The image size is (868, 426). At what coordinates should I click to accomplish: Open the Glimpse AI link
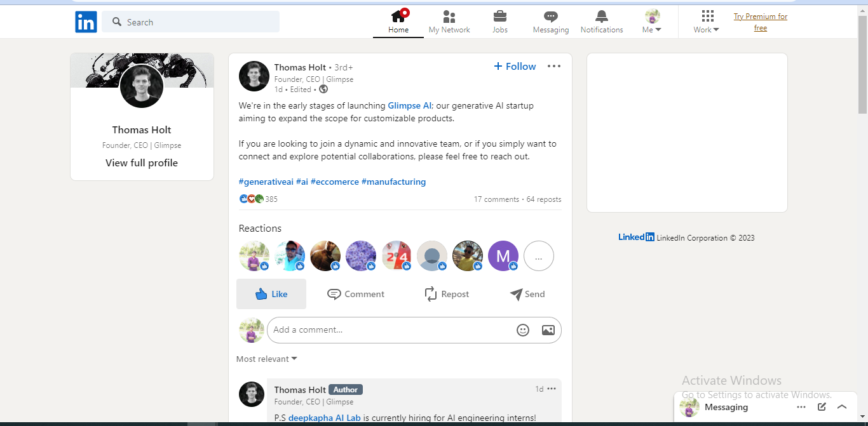410,105
